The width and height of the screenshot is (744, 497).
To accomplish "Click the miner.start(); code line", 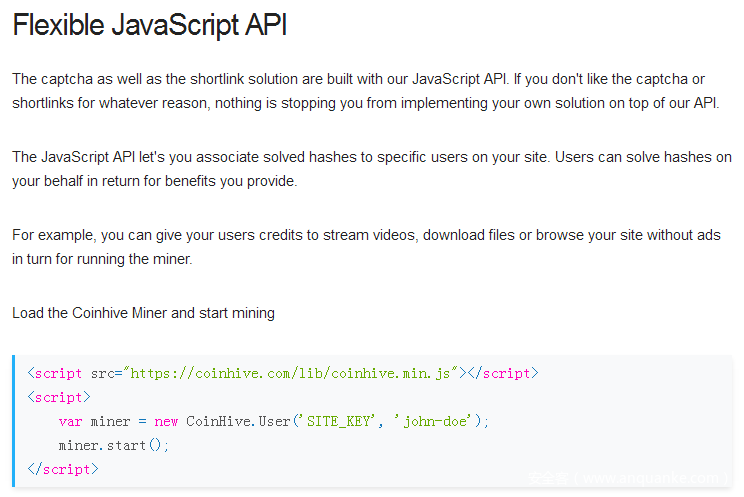I will point(114,445).
